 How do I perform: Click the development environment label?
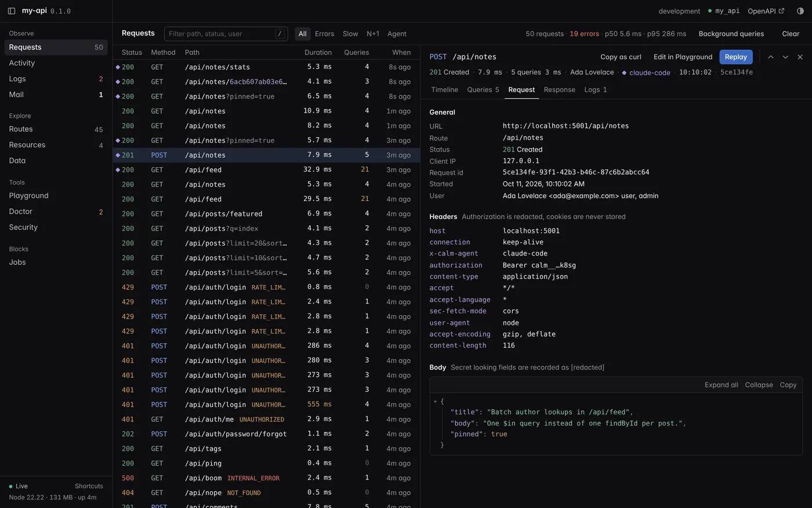coord(679,11)
